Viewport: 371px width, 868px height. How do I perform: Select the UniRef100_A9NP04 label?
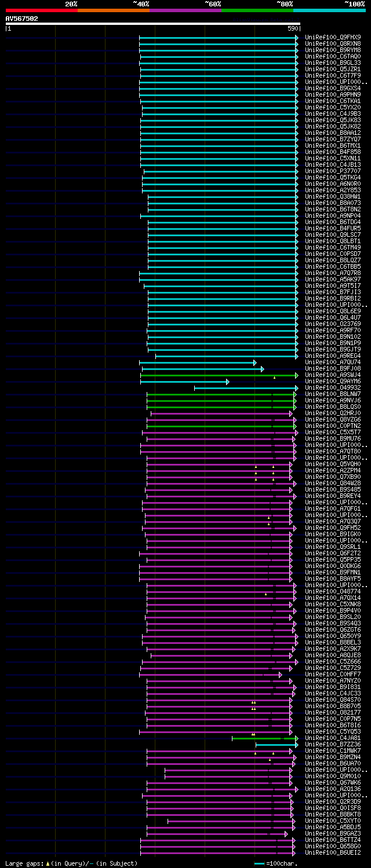(x=333, y=215)
